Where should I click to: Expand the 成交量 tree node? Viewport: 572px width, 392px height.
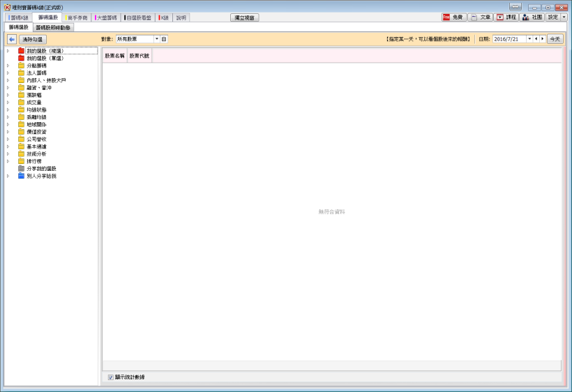8,102
